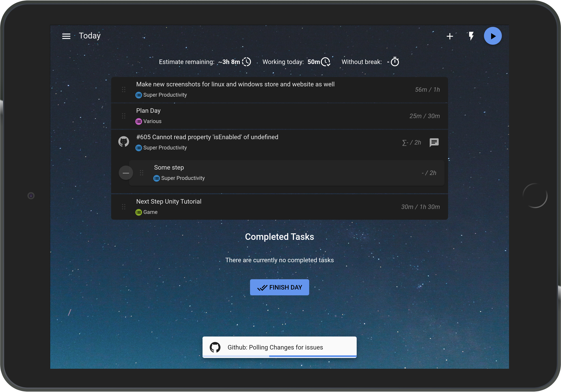This screenshot has height=392, width=561.
Task: Click the Working today clock icon
Action: point(326,62)
